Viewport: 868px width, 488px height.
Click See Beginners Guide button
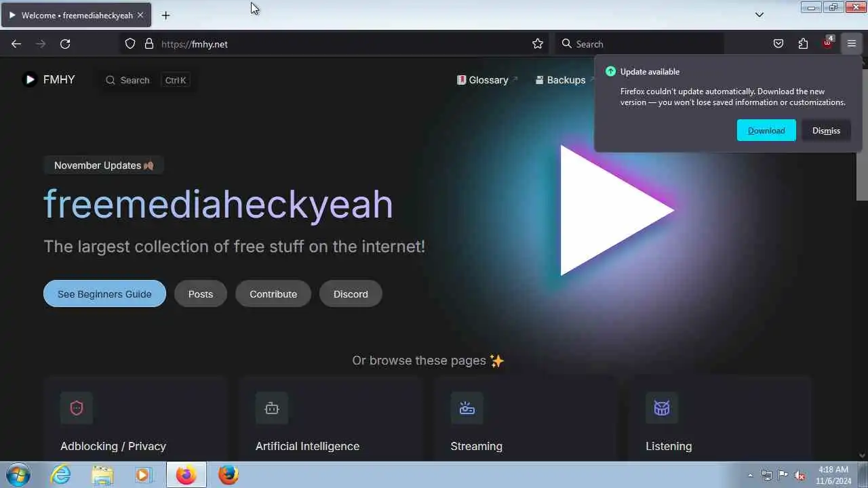point(104,294)
